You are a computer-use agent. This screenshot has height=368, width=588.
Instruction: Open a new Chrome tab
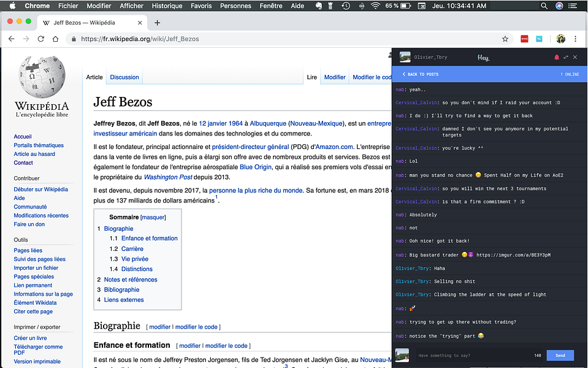[157, 23]
